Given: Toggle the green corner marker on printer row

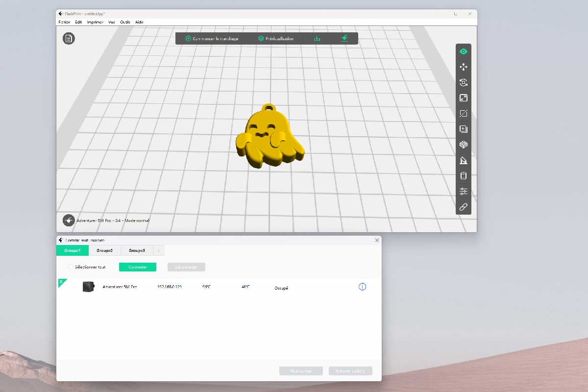Looking at the screenshot, I should click(x=61, y=282).
